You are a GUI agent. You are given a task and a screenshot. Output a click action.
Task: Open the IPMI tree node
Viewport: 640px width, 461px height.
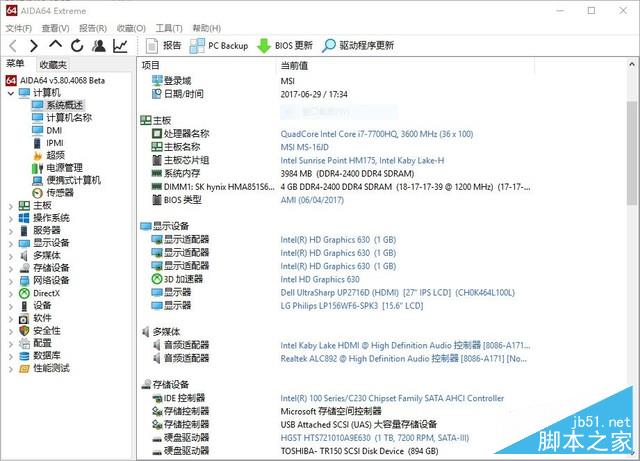(x=55, y=143)
